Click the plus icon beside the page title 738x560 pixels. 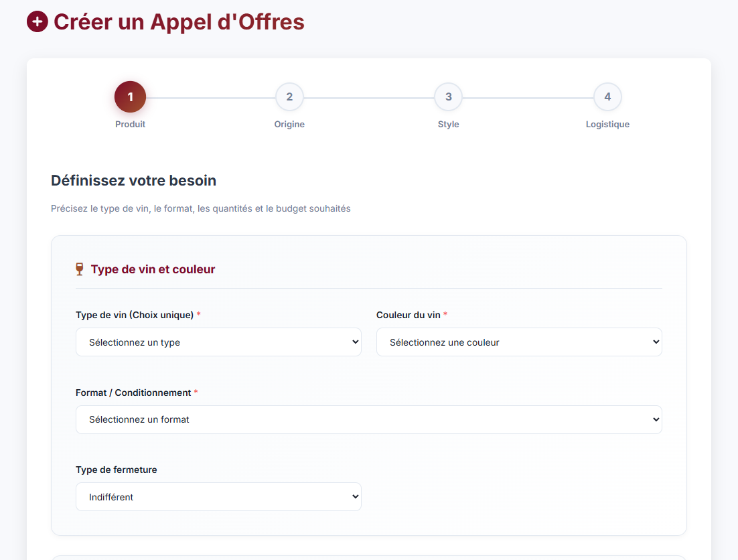coord(38,22)
